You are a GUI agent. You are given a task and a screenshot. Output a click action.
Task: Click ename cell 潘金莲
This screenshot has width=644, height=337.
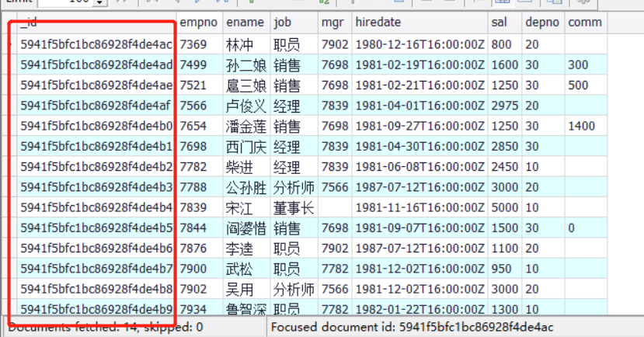pos(246,127)
